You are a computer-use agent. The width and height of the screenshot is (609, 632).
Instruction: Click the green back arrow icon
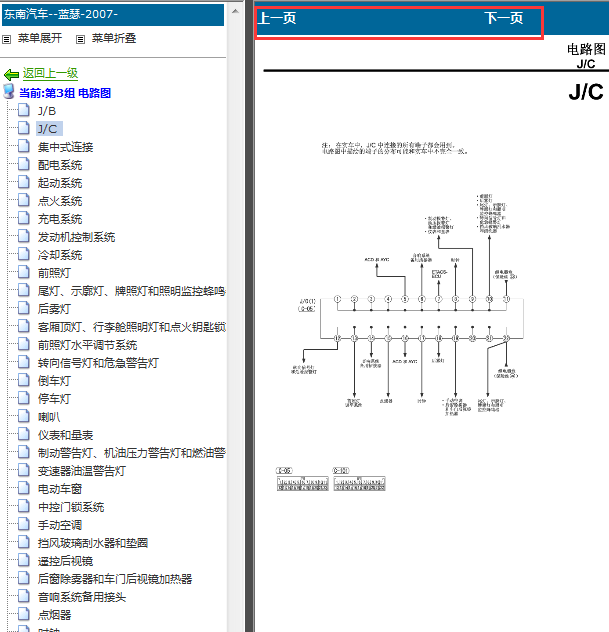(x=11, y=75)
